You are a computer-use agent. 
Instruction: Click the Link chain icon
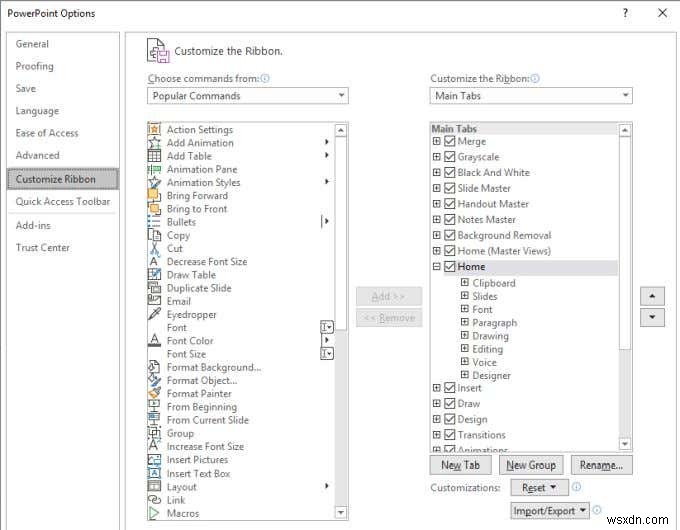pos(154,500)
